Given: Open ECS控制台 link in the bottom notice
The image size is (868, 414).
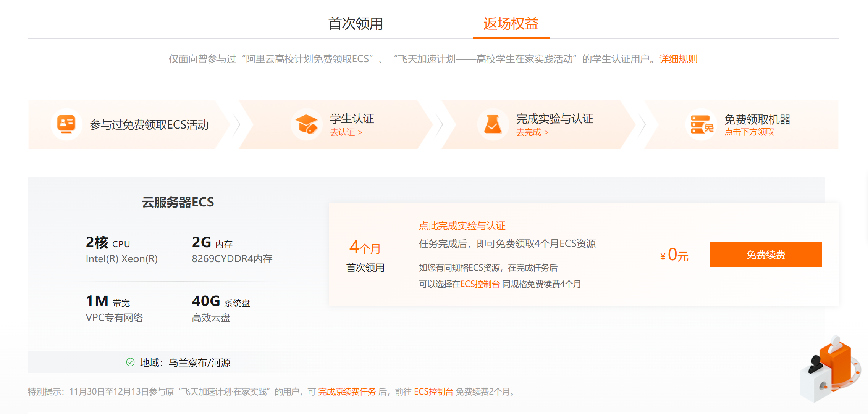Looking at the screenshot, I should (433, 392).
